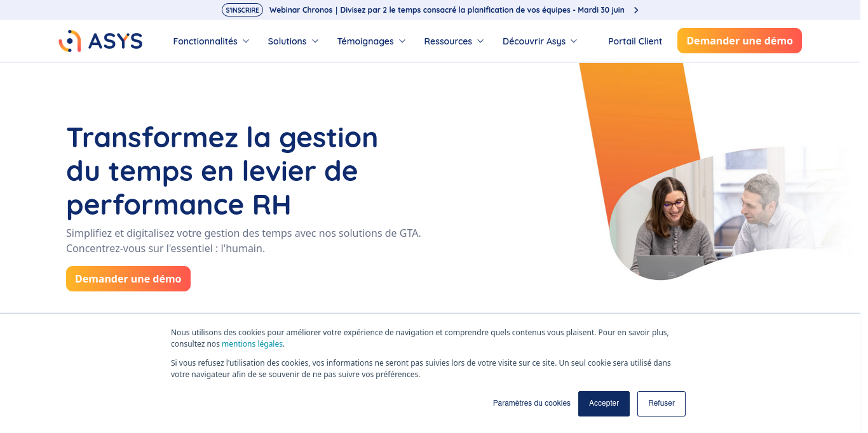
Task: Click cookie text starting 'Si vous refusez'
Action: (x=421, y=369)
